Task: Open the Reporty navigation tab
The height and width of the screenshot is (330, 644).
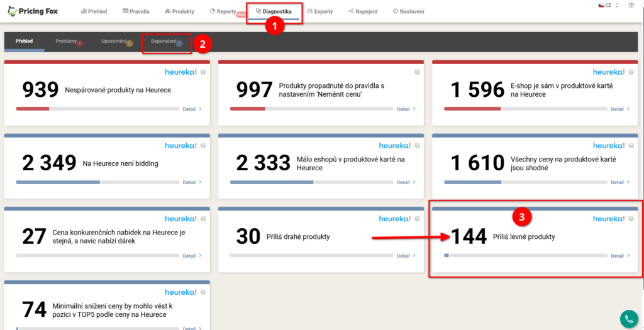Action: click(x=223, y=11)
